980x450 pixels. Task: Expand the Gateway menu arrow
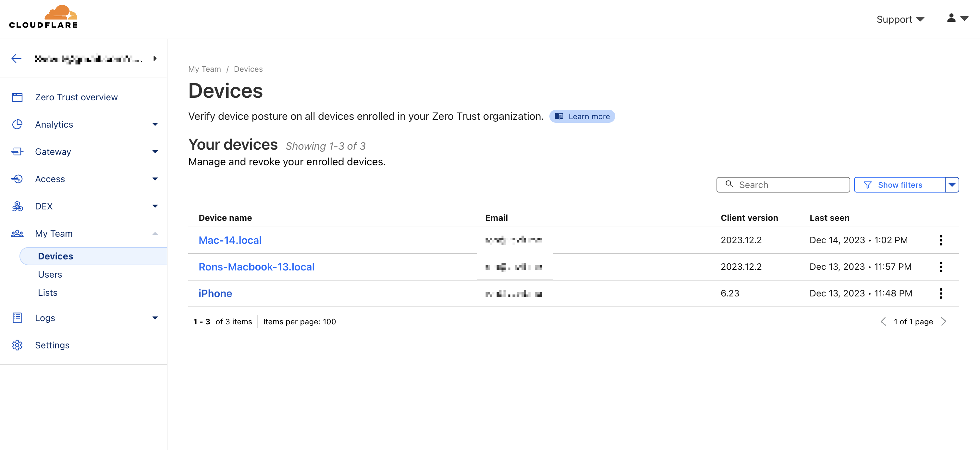[x=155, y=152]
